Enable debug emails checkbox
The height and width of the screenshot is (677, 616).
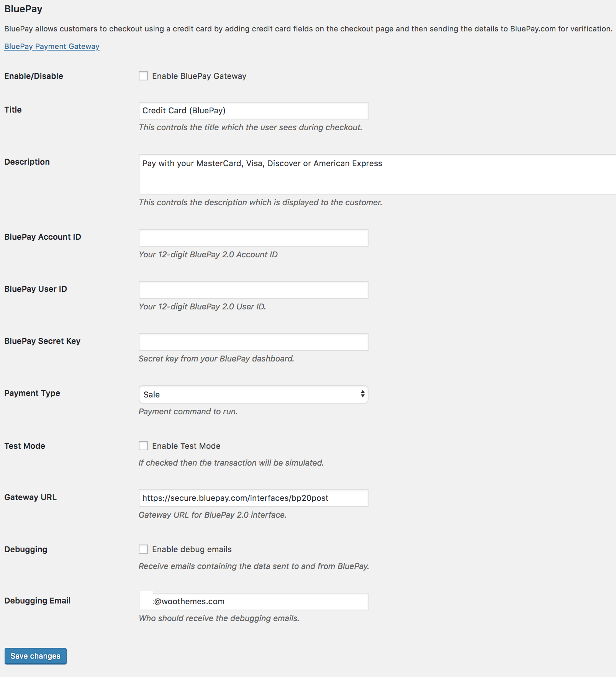(x=143, y=549)
